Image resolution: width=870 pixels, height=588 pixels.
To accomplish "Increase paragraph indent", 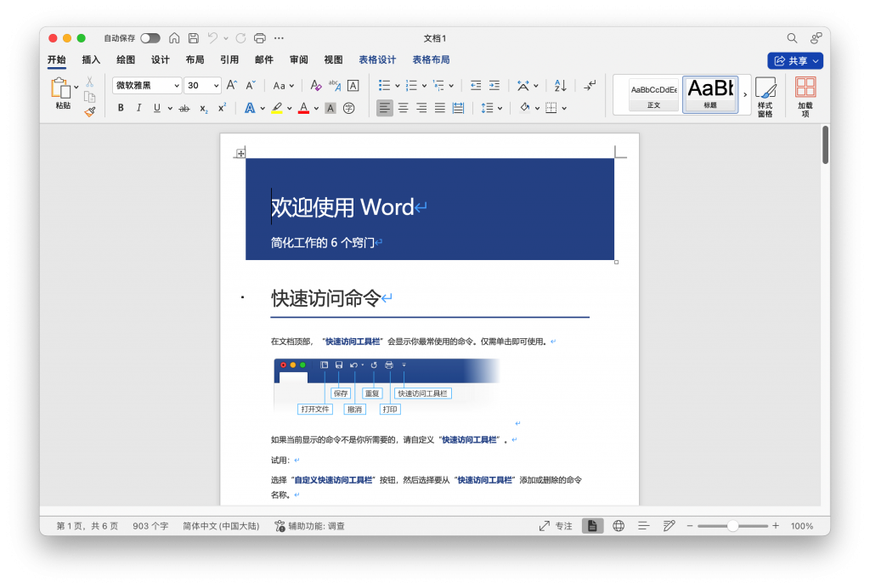I will [494, 85].
